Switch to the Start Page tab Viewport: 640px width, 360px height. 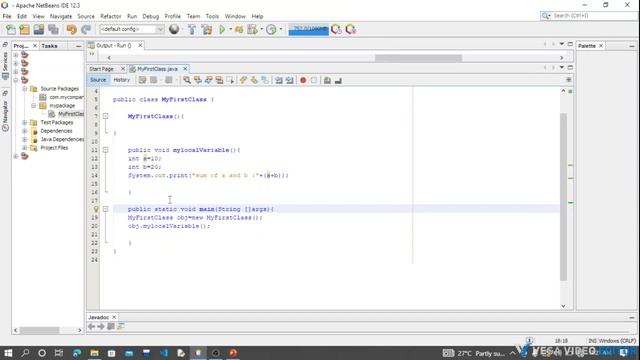pyautogui.click(x=102, y=69)
